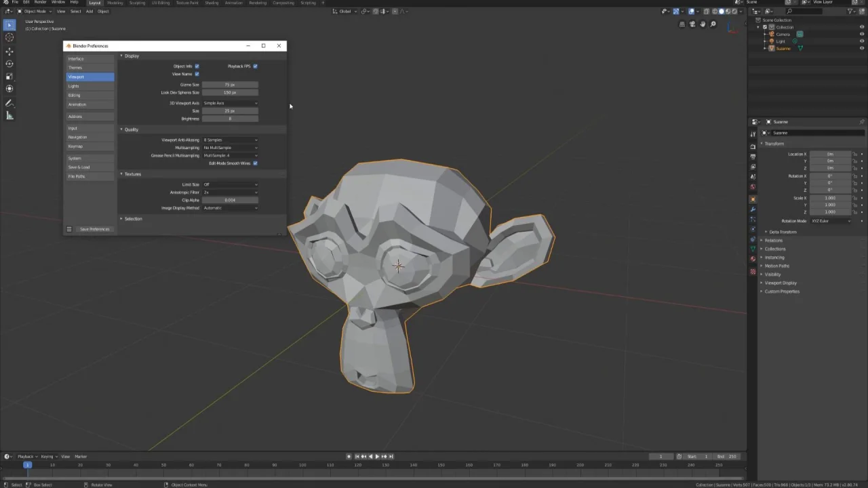
Task: Open the 3D Viewport Axis dropdown
Action: pos(230,103)
